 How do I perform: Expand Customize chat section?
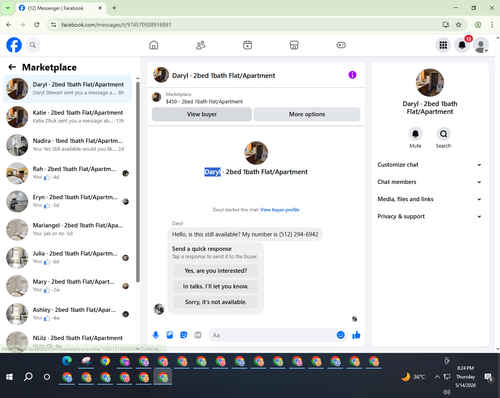pyautogui.click(x=429, y=165)
